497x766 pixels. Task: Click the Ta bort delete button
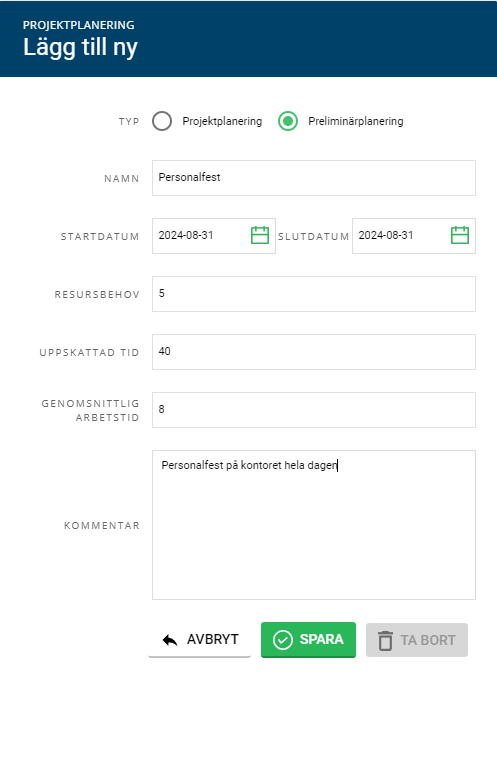[417, 640]
